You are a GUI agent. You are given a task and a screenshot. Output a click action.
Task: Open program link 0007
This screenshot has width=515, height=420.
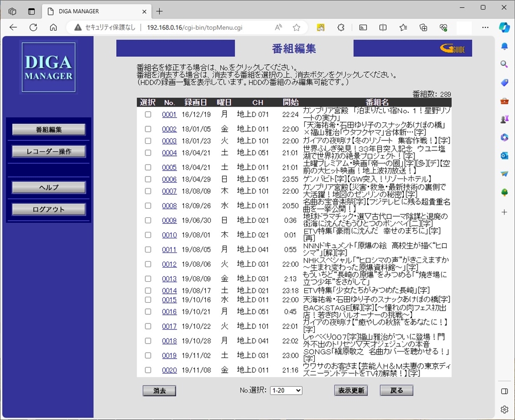pyautogui.click(x=169, y=191)
